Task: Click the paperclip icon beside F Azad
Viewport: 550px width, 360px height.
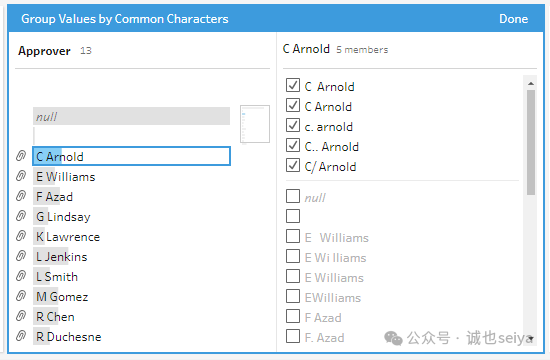Action: coord(21,196)
